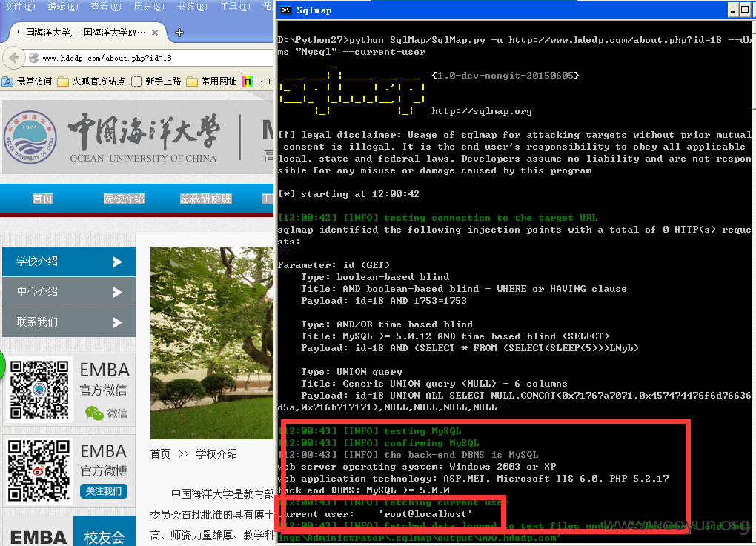Open the 书签 (Bookmarks) menu in Firefox
This screenshot has width=756, height=546.
coord(191,6)
